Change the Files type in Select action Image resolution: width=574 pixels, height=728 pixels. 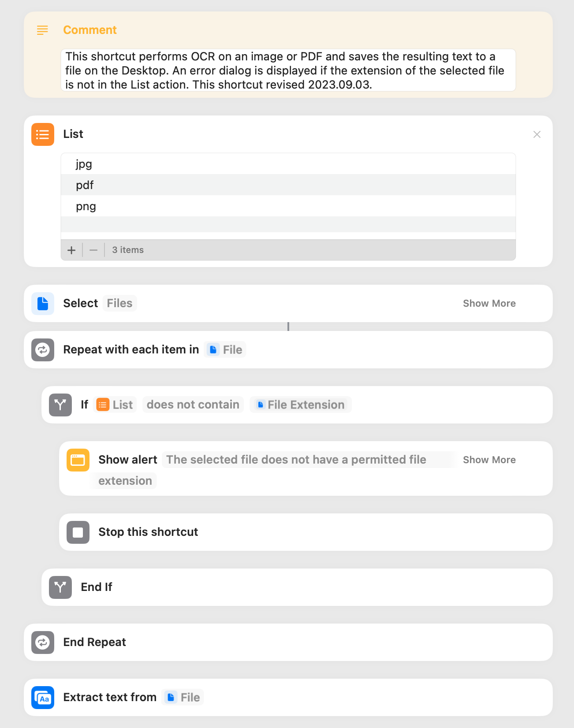(119, 304)
